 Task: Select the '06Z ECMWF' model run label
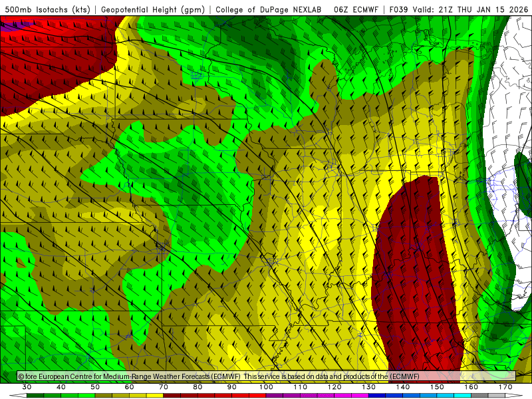click(356, 9)
